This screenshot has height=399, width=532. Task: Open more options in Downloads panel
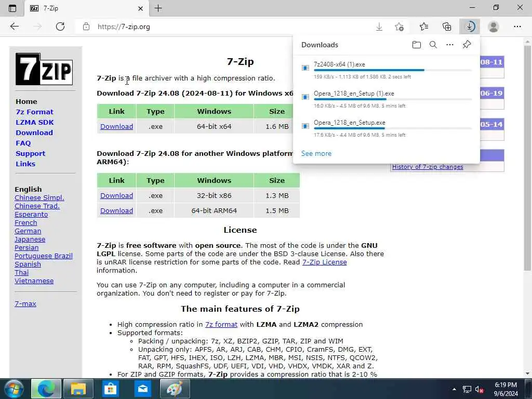(x=449, y=45)
